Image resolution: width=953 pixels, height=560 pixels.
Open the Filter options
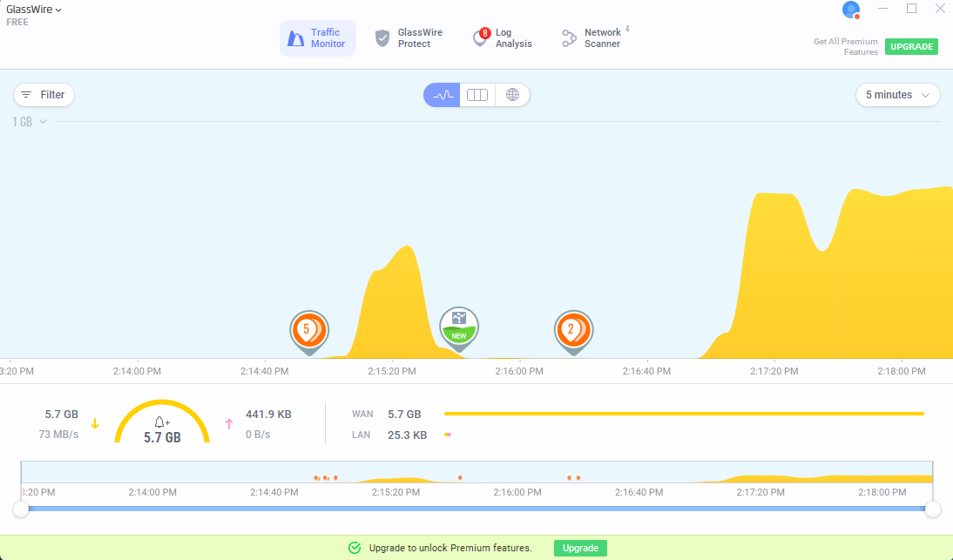[44, 95]
